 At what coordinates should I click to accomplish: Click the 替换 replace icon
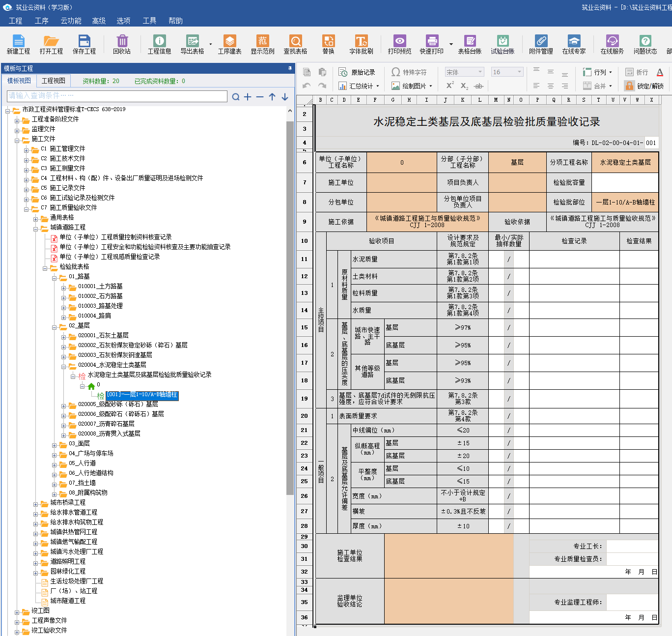[x=328, y=44]
